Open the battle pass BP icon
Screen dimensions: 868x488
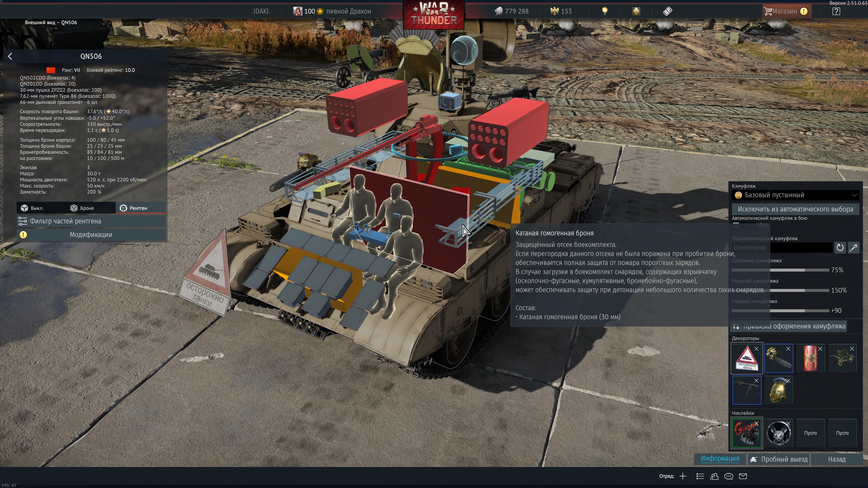(x=667, y=11)
